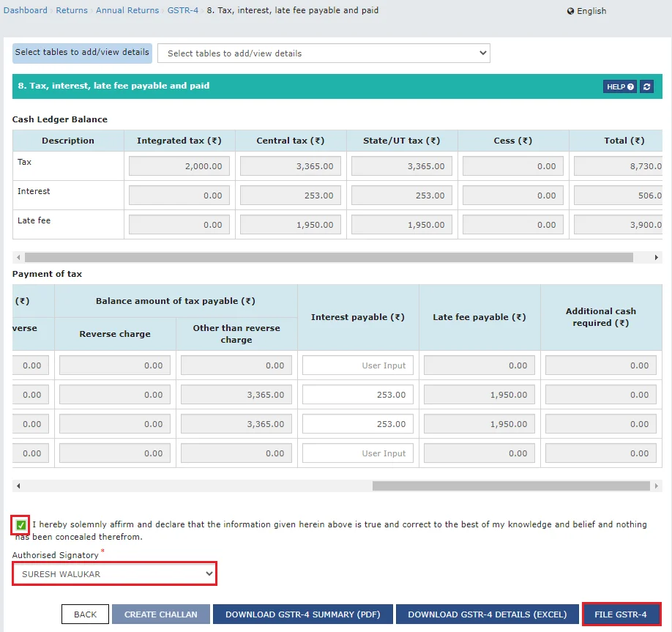This screenshot has width=672, height=632.
Task: Click right arrow of Payment of tax scrollbar
Action: (x=657, y=486)
